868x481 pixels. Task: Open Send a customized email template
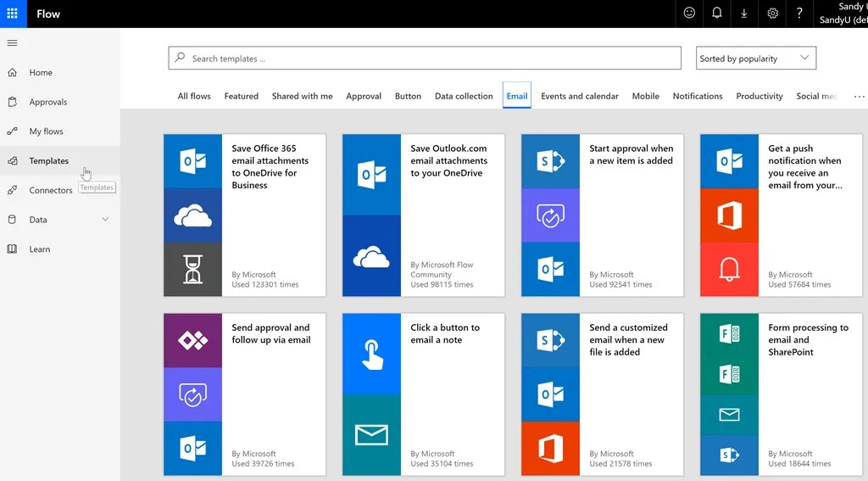pos(603,394)
